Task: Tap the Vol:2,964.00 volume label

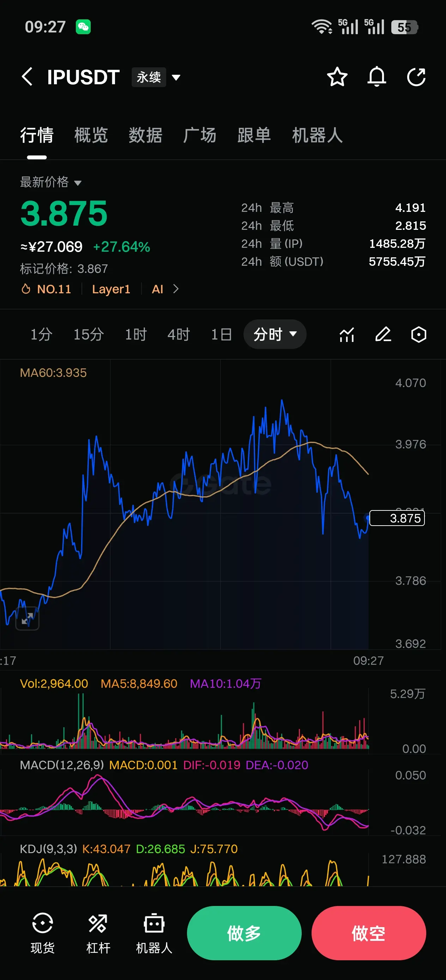Action: coord(54,684)
